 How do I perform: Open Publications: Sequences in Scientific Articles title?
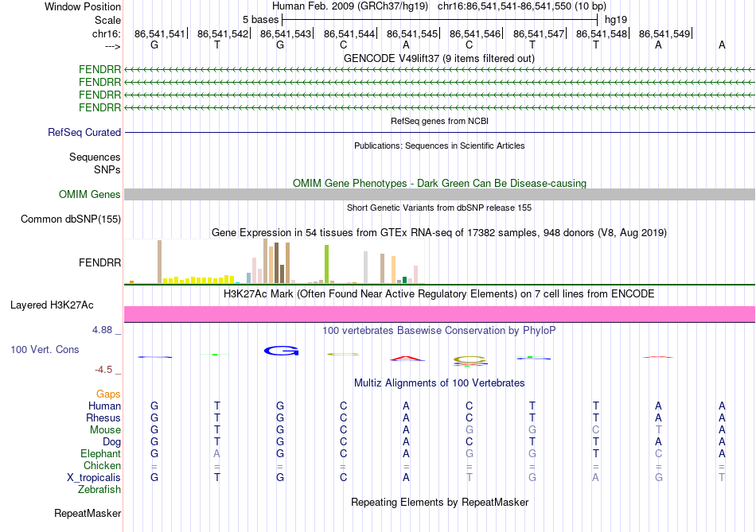pos(439,146)
